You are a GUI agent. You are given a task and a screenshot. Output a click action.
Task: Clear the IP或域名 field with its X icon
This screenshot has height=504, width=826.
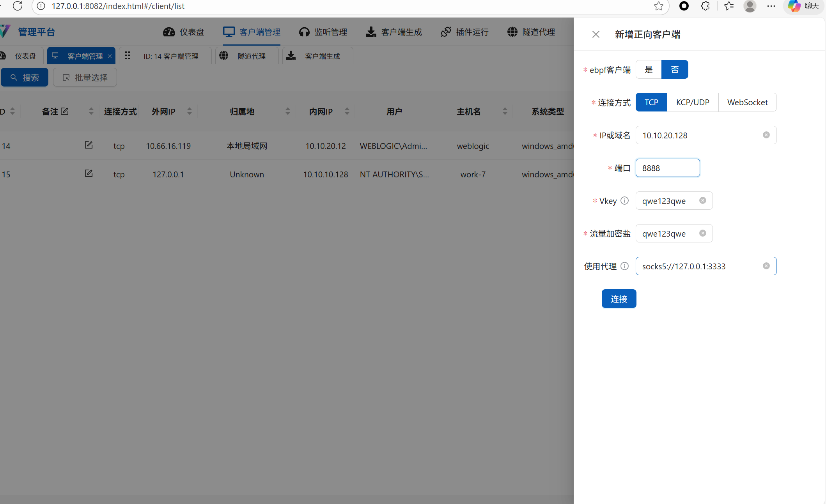[x=766, y=135]
